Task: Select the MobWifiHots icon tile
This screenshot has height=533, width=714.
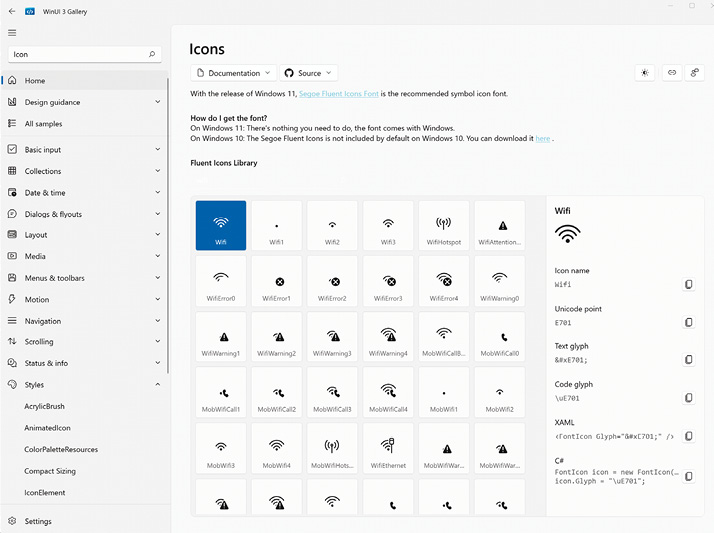Action: (x=332, y=448)
